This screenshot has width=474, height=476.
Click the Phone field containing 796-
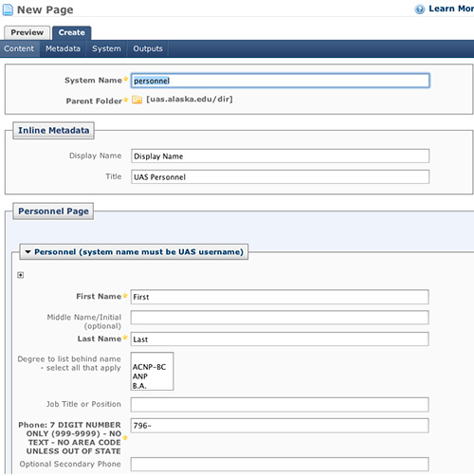280,426
